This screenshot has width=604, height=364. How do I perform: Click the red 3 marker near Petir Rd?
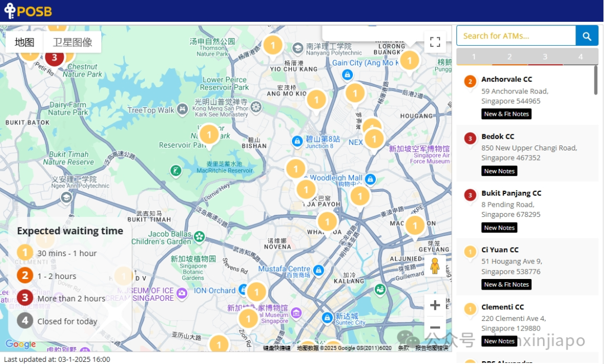point(54,58)
